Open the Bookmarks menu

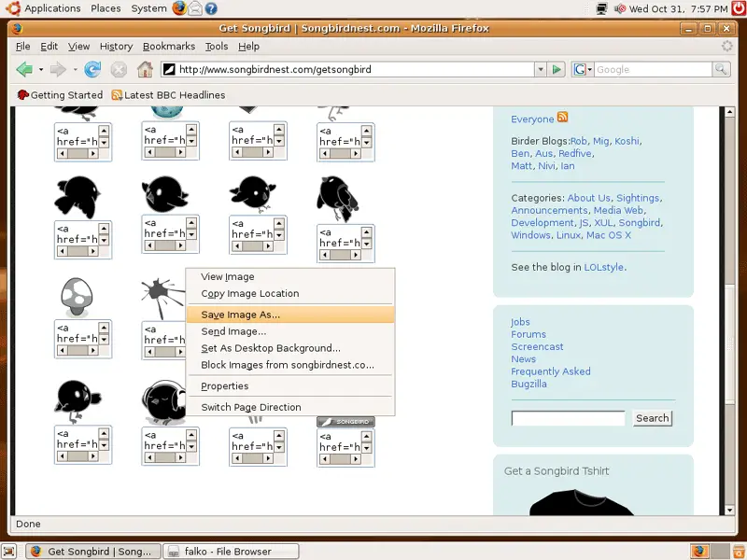(x=169, y=46)
